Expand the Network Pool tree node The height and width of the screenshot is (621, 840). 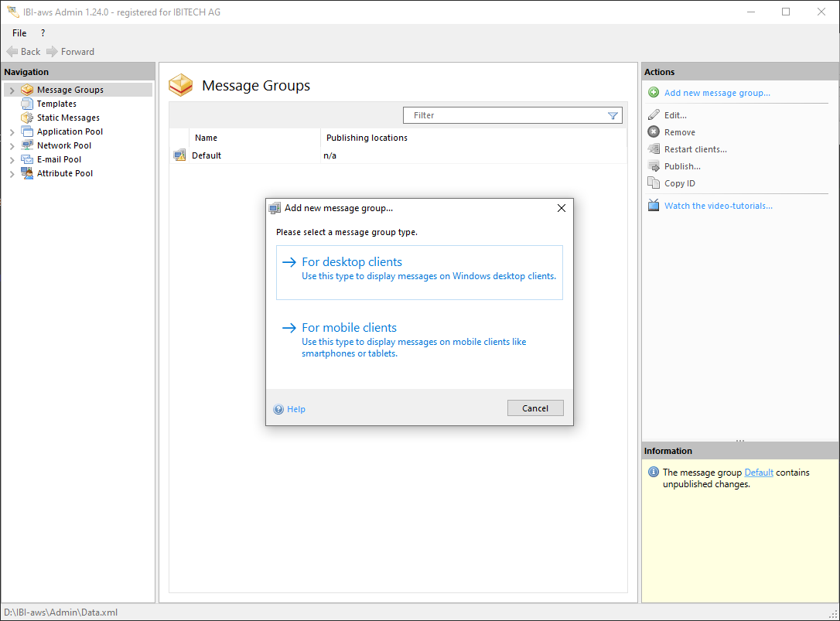[12, 146]
